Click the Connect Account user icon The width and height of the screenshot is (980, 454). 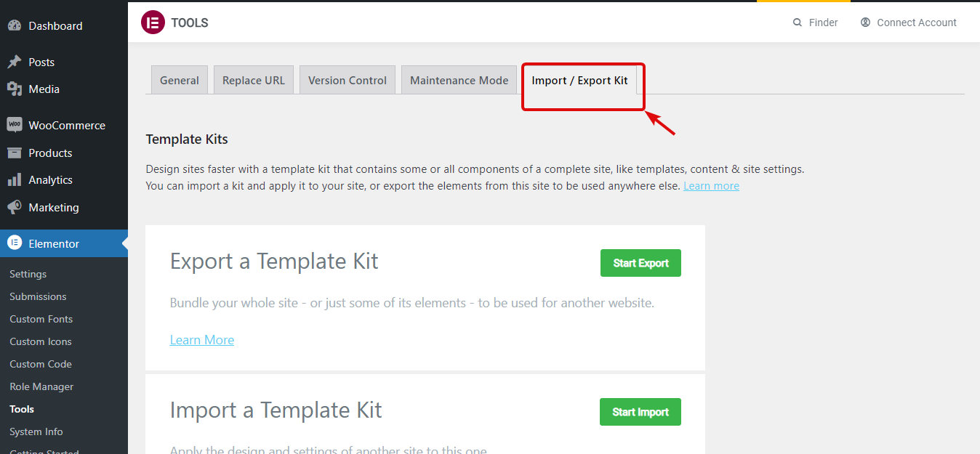coord(865,23)
